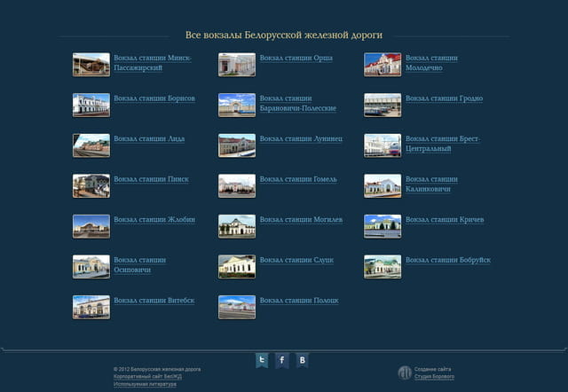Image resolution: width=568 pixels, height=392 pixels.
Task: Click the © 2012 Белорусская железная дорога text
Action: 157,369
